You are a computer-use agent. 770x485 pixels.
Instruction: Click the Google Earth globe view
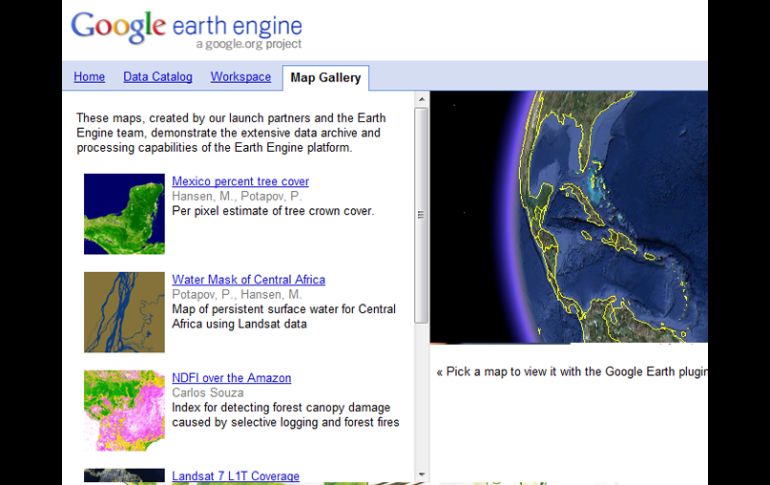pyautogui.click(x=568, y=216)
